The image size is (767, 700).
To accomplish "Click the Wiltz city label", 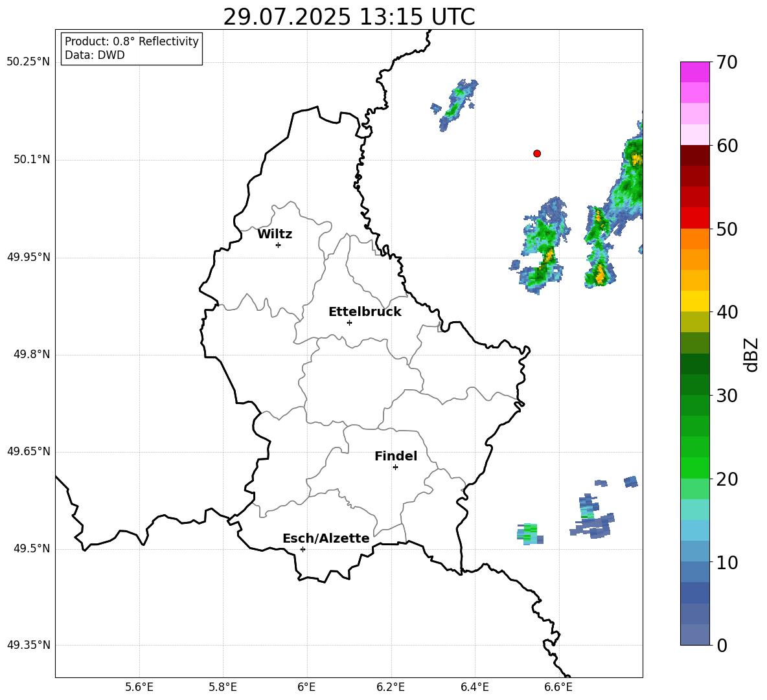I will (275, 234).
